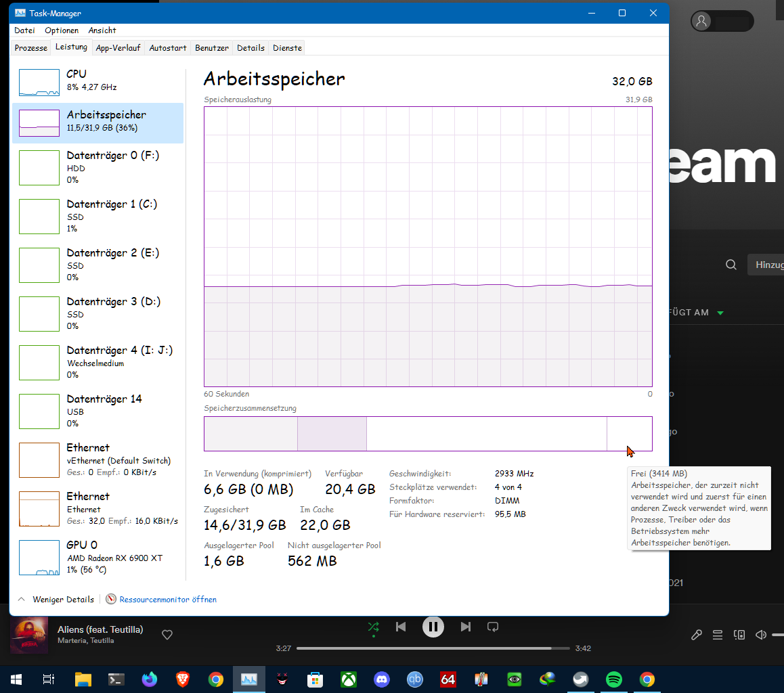Open Discord from the taskbar
The height and width of the screenshot is (693, 784).
(x=381, y=679)
